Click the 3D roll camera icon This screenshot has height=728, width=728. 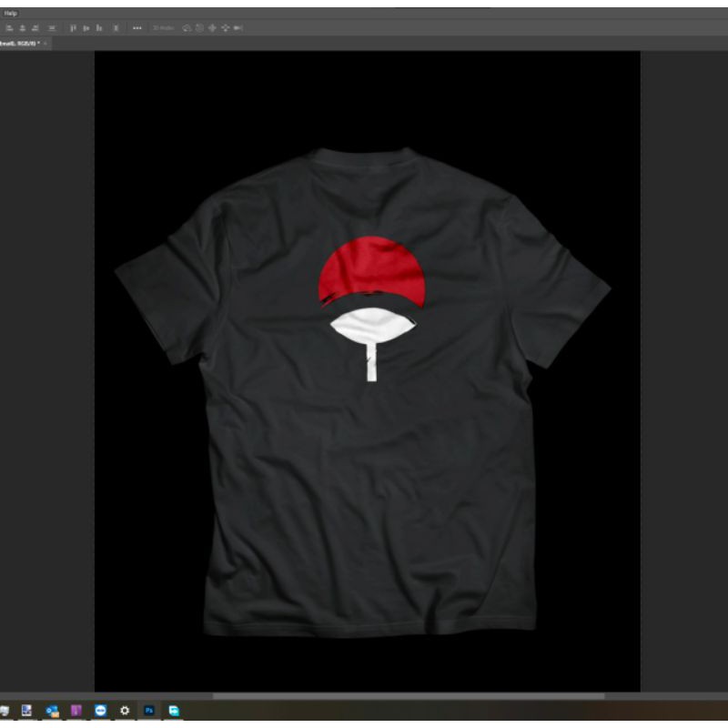tap(199, 28)
